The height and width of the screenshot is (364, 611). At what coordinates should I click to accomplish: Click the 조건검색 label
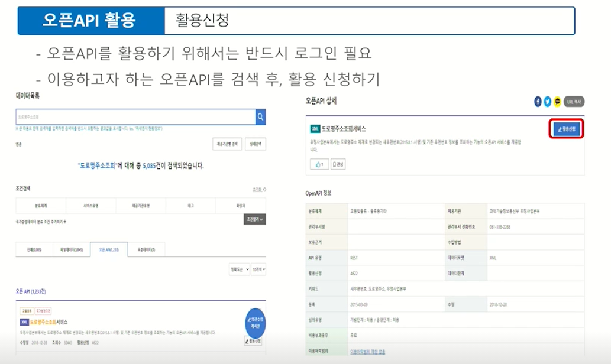tap(23, 188)
